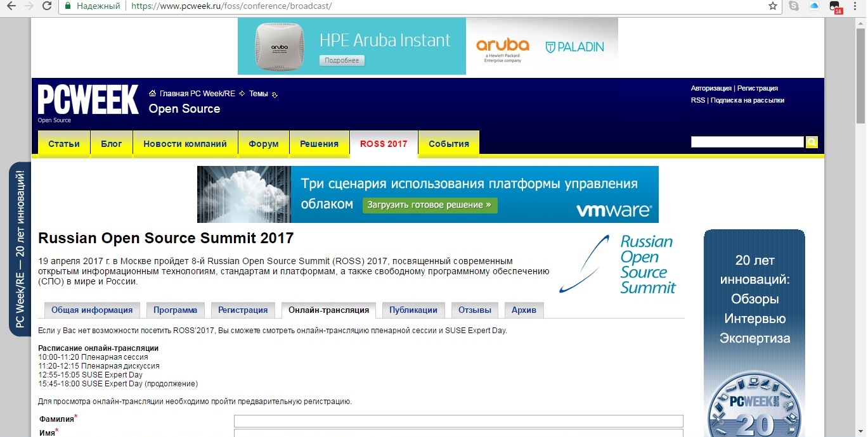Open the Skype extension icon
Screen dimensions: 868x437
794,6
